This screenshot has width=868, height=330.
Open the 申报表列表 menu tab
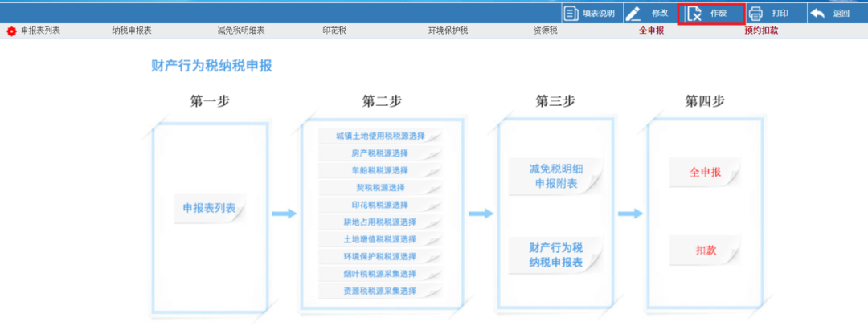tap(40, 31)
